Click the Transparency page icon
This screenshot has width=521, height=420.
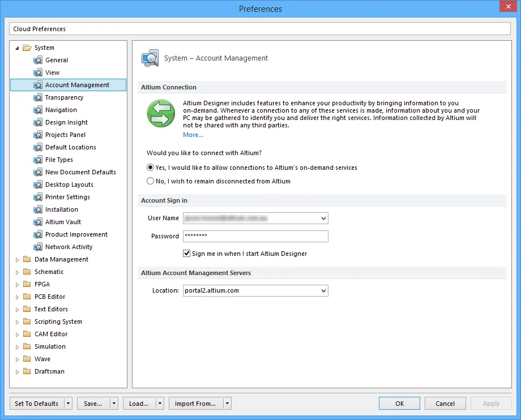coord(38,97)
